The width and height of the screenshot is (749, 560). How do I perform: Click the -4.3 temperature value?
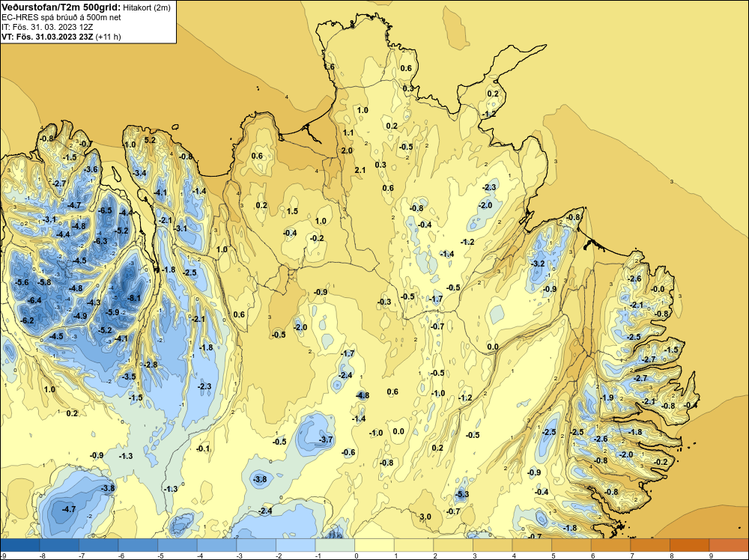pos(94,302)
